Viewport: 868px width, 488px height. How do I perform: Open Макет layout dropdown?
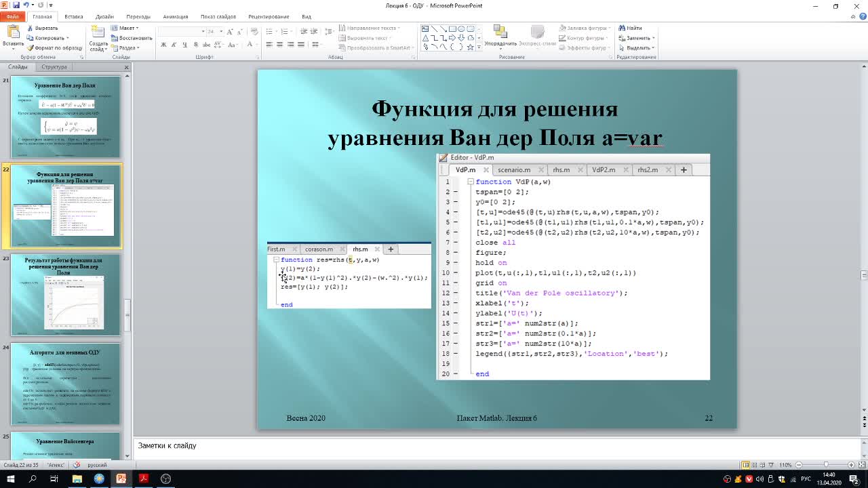pyautogui.click(x=125, y=28)
